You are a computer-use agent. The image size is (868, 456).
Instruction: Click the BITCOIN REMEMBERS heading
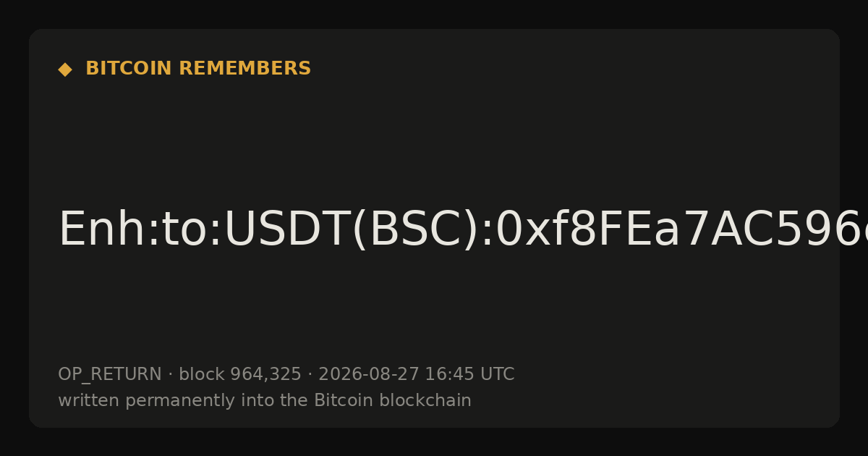point(198,69)
